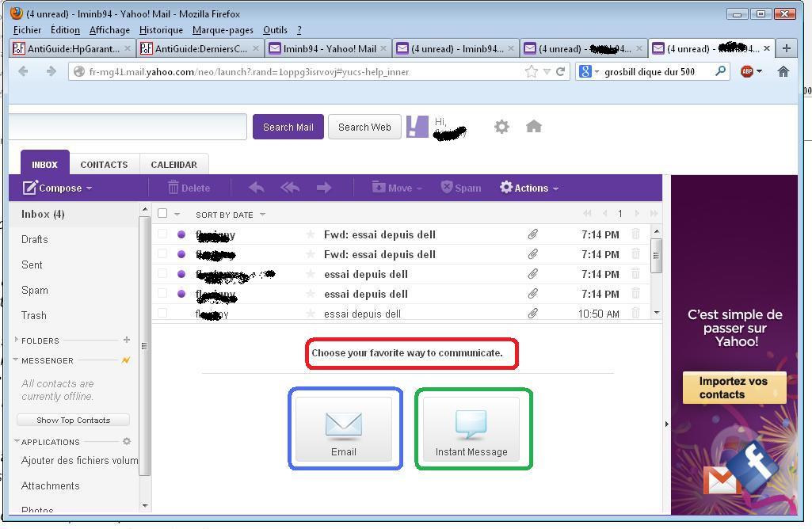Click the Messenger status lightning icon
812x529 pixels.
126,360
